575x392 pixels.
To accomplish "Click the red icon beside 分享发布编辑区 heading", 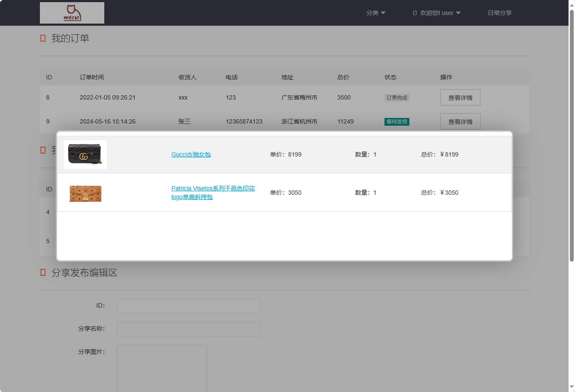I will pyautogui.click(x=42, y=272).
